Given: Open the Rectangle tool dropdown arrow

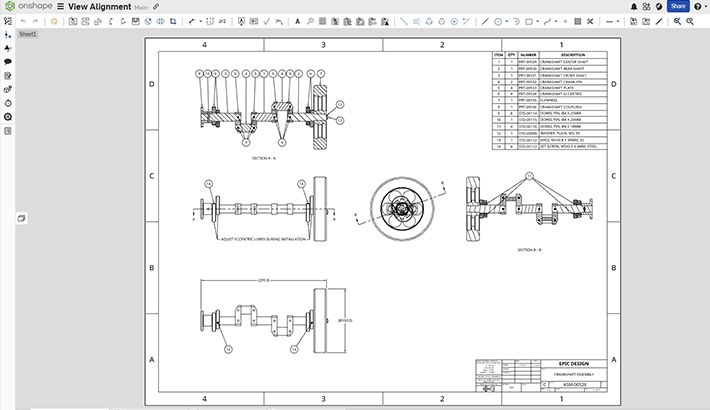Looking at the screenshot, I should coord(537,21).
